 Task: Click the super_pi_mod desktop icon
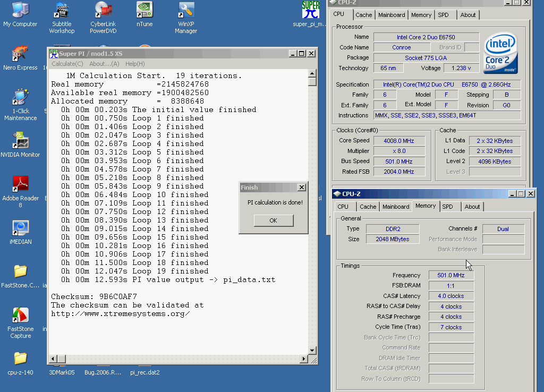point(310,11)
